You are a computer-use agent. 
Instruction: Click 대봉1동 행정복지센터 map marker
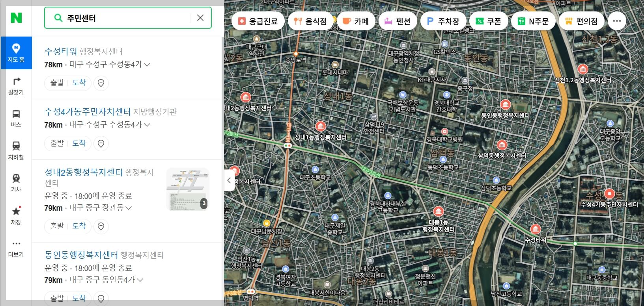(x=438, y=211)
